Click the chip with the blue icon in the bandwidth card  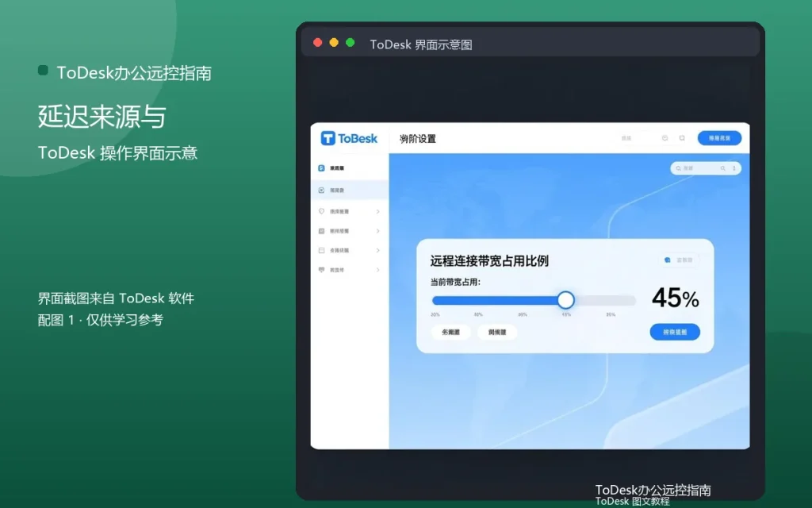pos(679,260)
